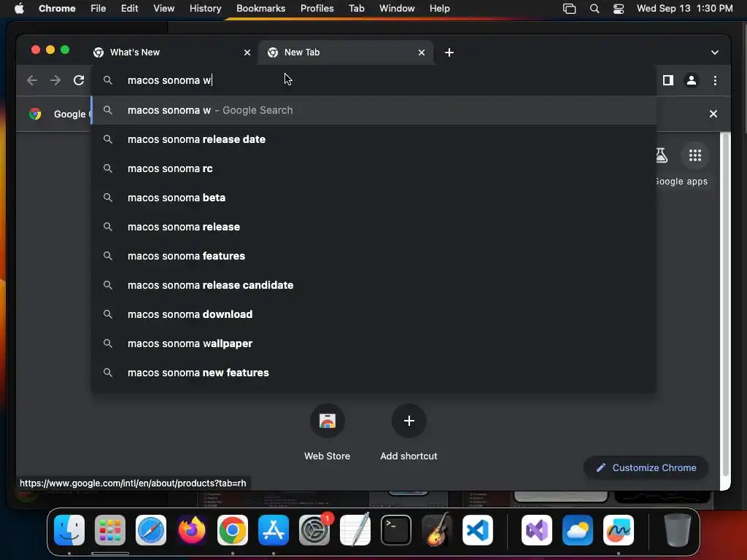Open Control Center in menu bar

[x=619, y=9]
